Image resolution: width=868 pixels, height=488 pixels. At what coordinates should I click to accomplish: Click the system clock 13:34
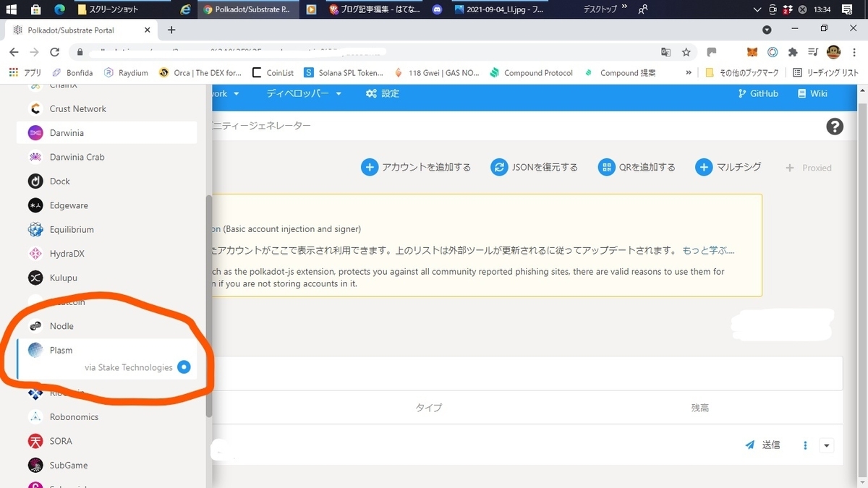(822, 9)
